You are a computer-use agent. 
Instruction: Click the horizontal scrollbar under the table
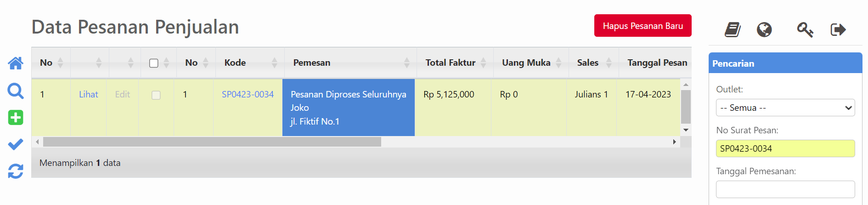coord(212,142)
